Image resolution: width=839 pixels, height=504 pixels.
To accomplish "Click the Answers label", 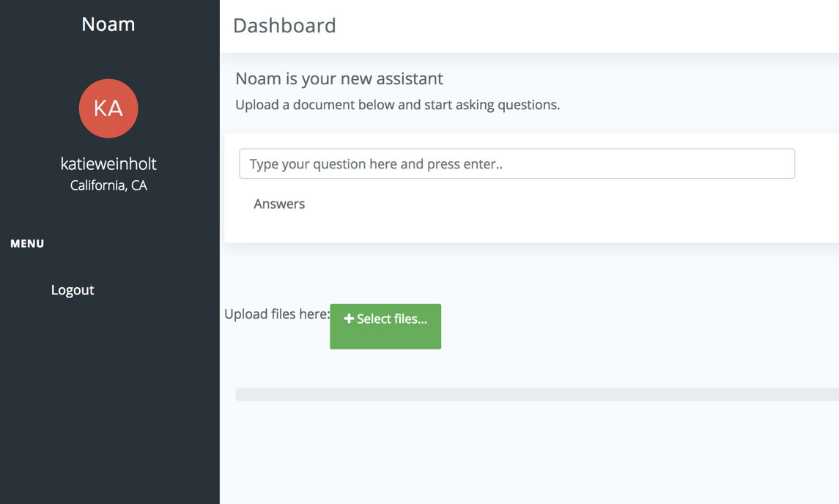I will pyautogui.click(x=279, y=204).
